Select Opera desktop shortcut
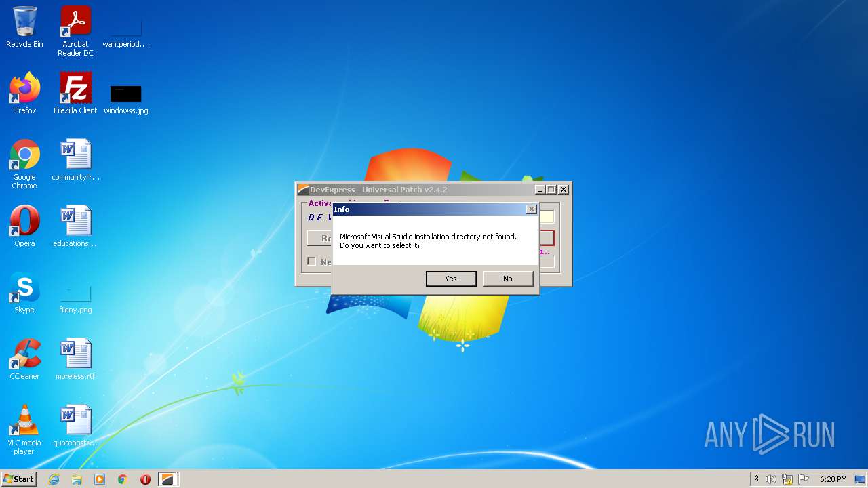868x488 pixels. pos(24,226)
